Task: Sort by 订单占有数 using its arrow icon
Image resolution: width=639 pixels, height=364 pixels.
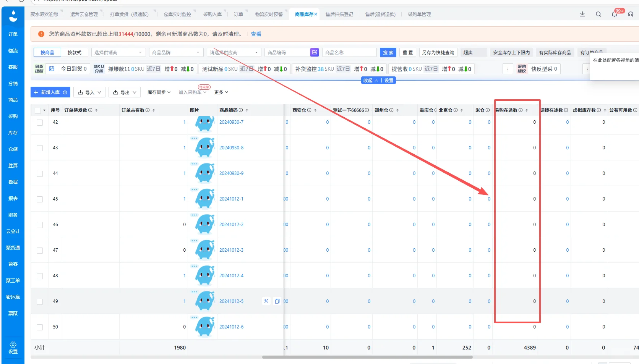Action: click(154, 110)
